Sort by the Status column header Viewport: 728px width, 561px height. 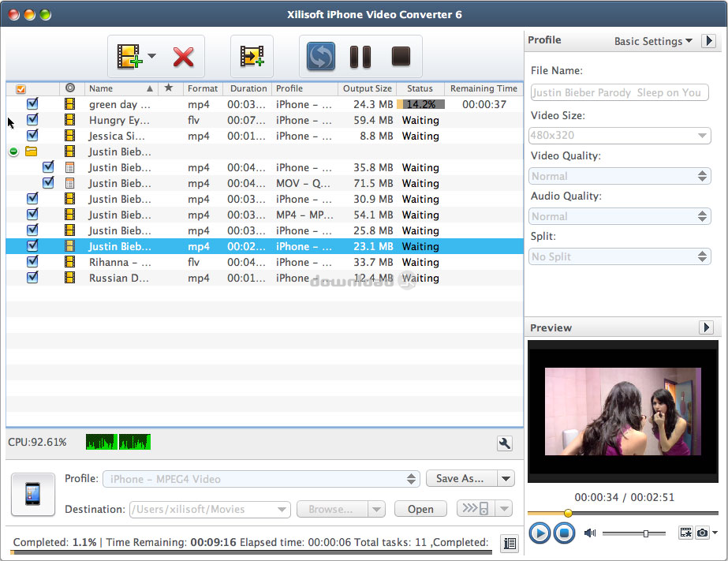pyautogui.click(x=420, y=88)
